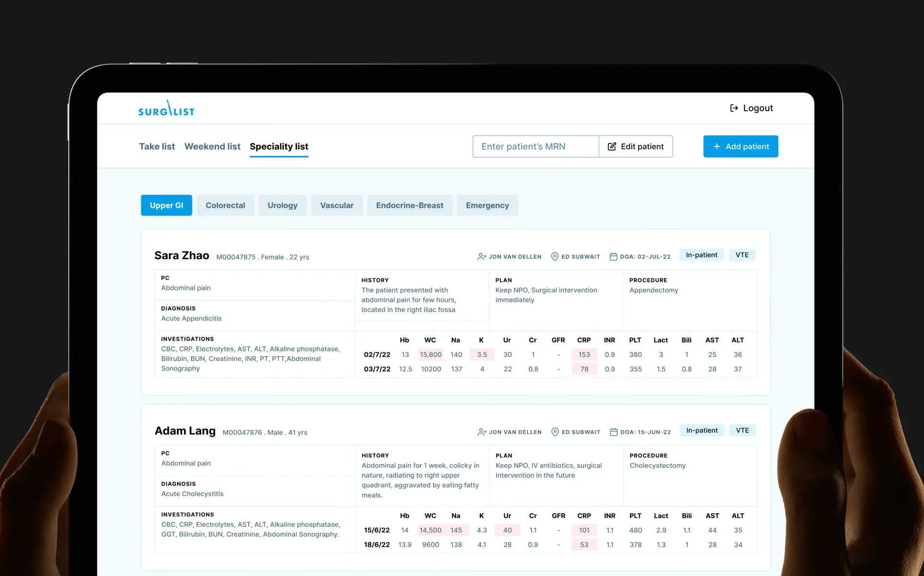Switch to the Vascular speciality

(x=337, y=205)
